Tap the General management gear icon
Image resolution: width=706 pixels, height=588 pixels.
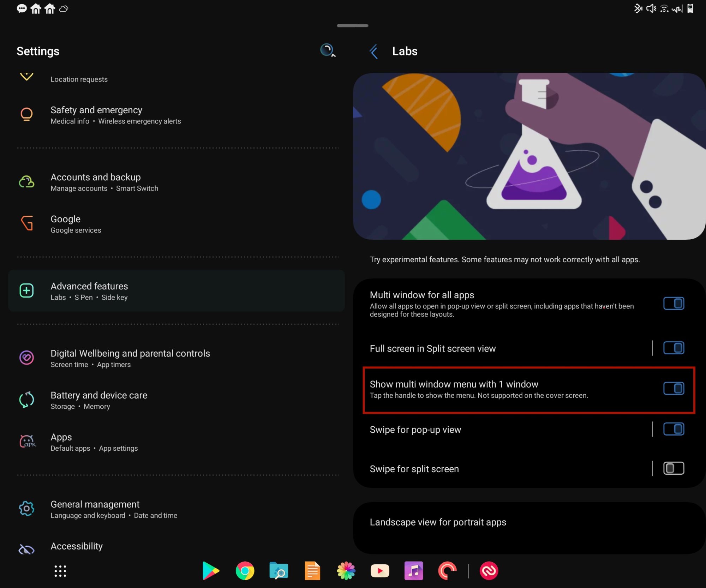click(26, 509)
